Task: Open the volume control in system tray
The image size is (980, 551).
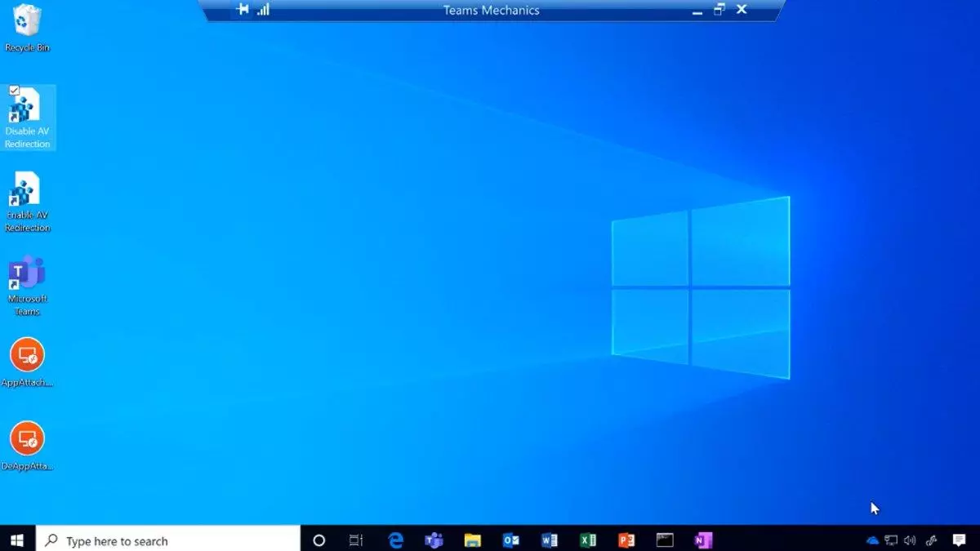Action: (910, 540)
